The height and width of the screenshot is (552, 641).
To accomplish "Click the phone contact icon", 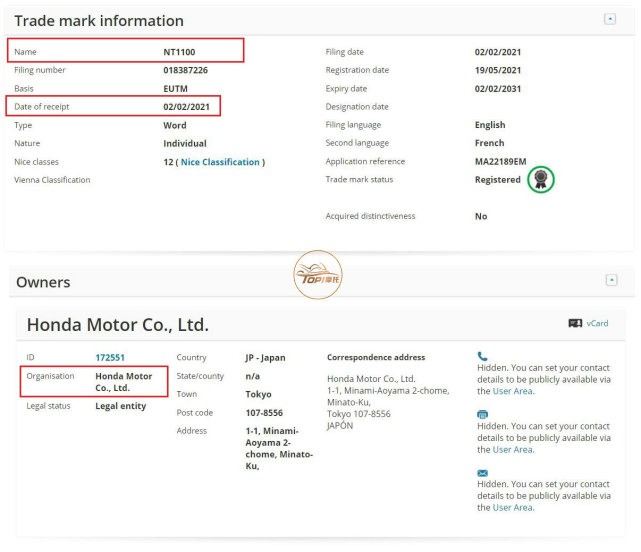I will tap(482, 356).
